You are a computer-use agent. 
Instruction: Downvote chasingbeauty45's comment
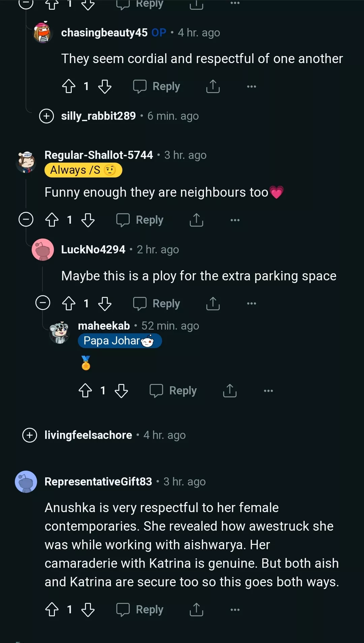tap(104, 86)
